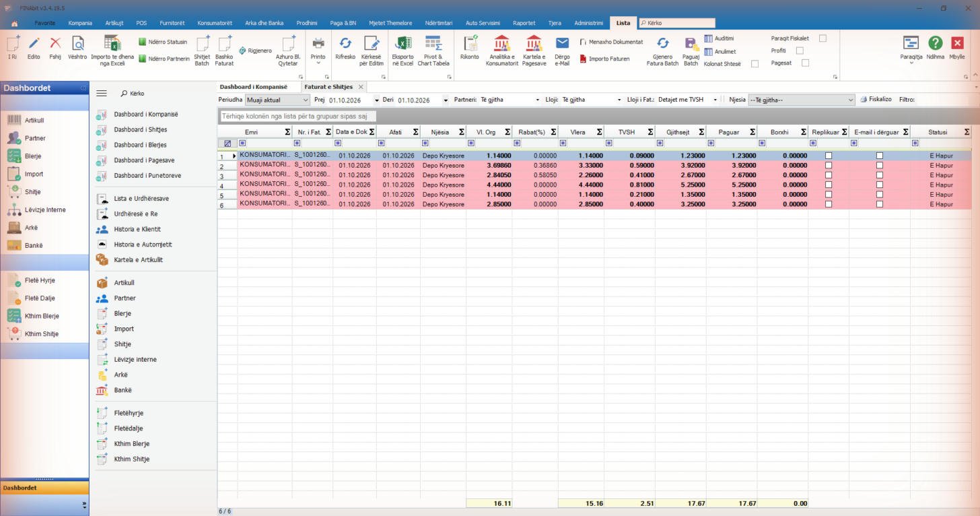
Task: Open the Arka dhe Banka tab
Action: click(x=265, y=23)
